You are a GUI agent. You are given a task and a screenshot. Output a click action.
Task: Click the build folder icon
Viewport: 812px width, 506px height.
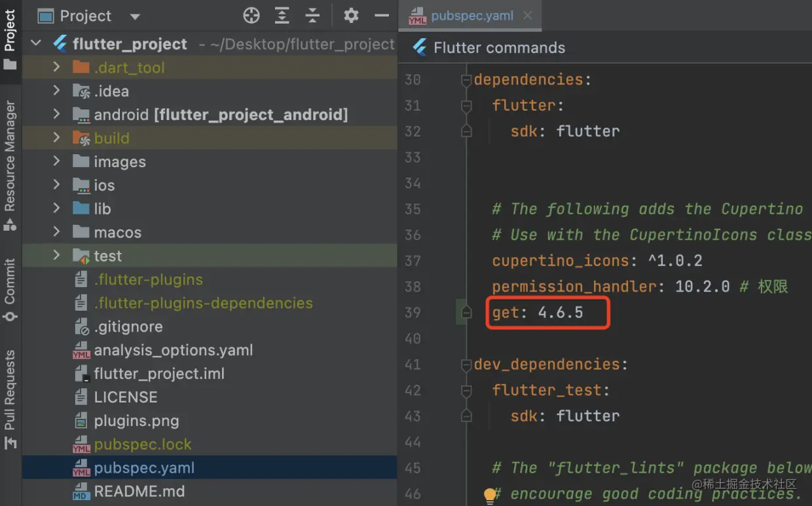click(81, 138)
